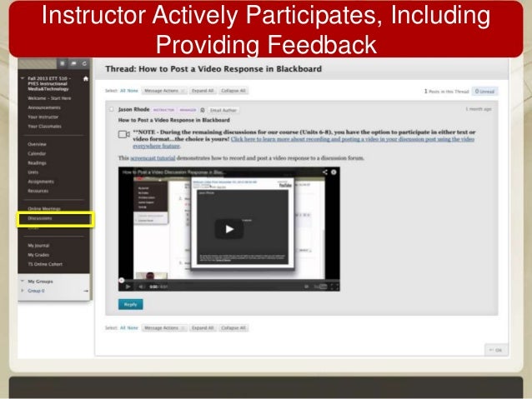The image size is (532, 399).
Task: Collapse the My Groups section
Action: (x=23, y=281)
